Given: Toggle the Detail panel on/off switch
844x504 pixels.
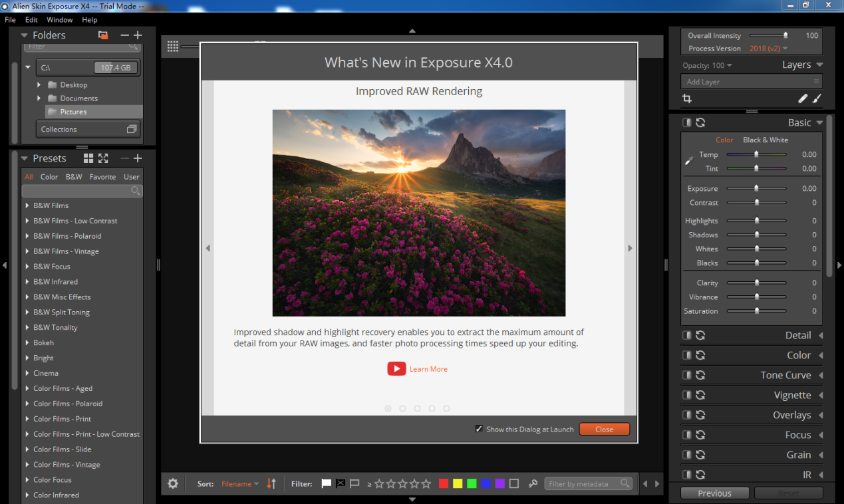Looking at the screenshot, I should (x=687, y=335).
